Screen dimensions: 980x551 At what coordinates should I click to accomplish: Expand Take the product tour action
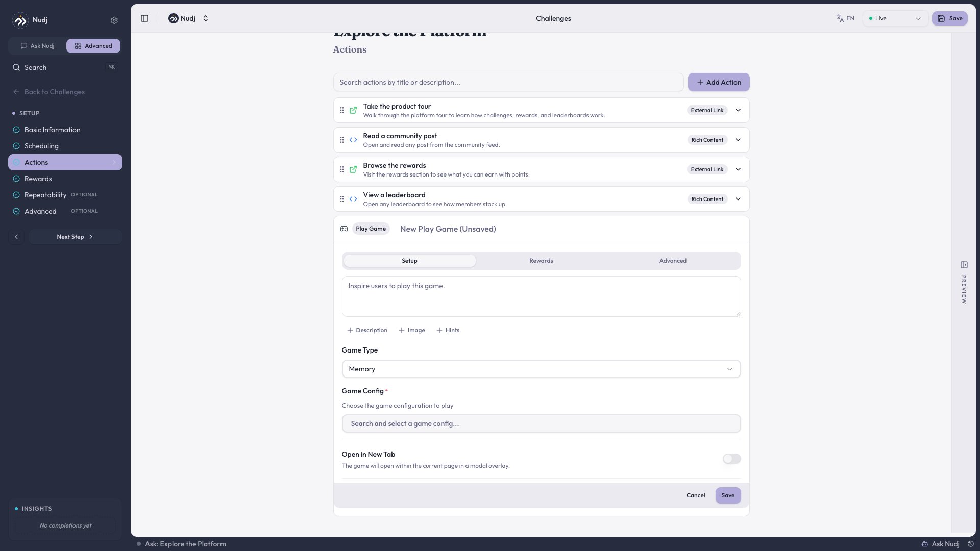(738, 110)
